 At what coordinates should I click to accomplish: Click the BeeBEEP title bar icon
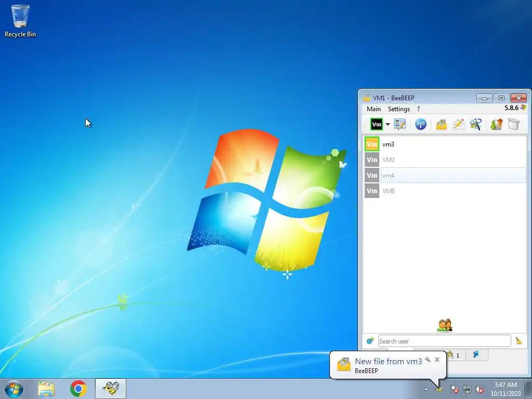[367, 98]
